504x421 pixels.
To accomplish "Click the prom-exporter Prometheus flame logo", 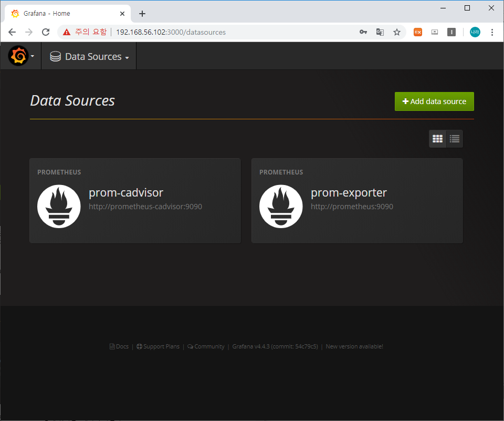I will (x=281, y=207).
